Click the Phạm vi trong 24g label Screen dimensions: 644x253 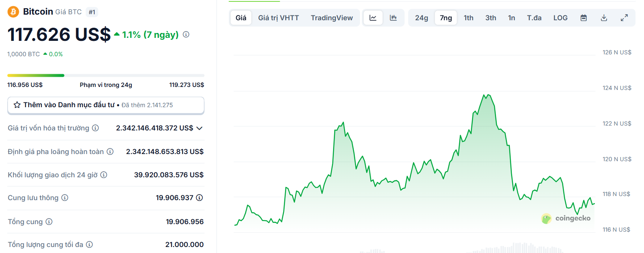(106, 85)
